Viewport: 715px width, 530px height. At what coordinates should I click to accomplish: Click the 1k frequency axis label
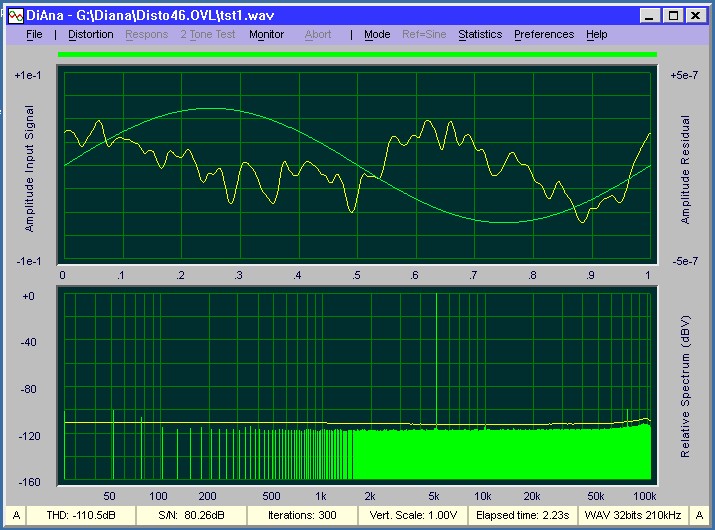[x=321, y=496]
